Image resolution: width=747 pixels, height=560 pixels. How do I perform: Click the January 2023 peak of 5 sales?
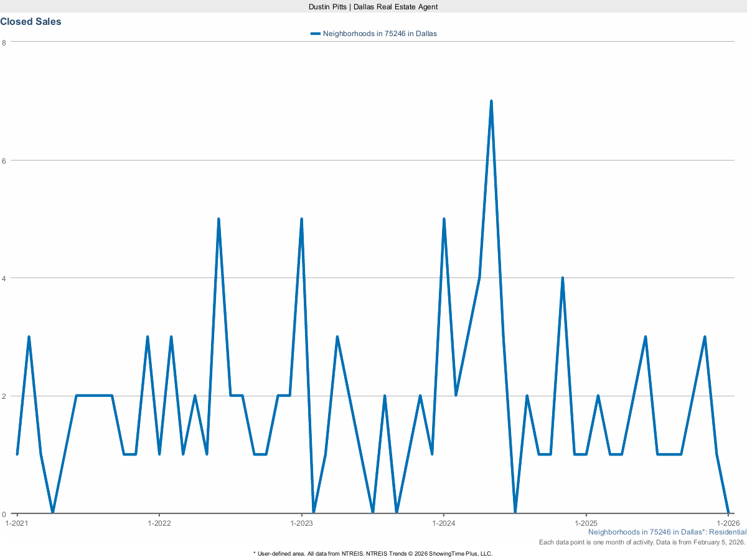(301, 220)
